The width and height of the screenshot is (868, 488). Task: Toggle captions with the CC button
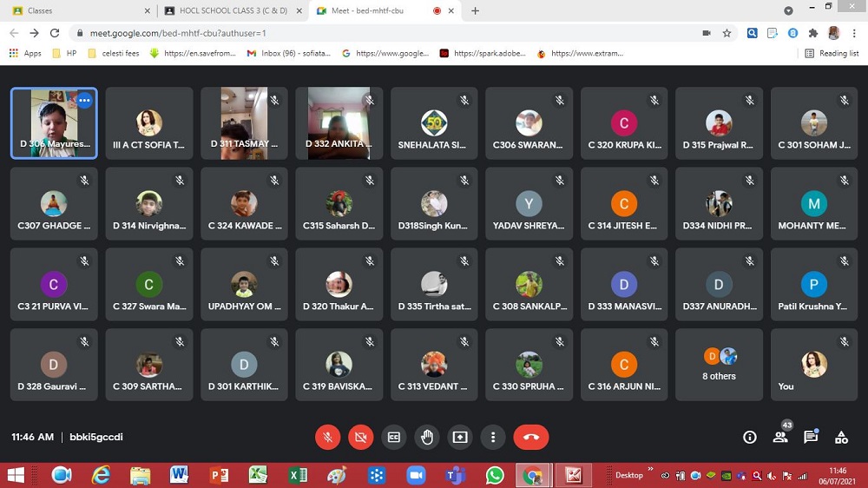coord(394,438)
